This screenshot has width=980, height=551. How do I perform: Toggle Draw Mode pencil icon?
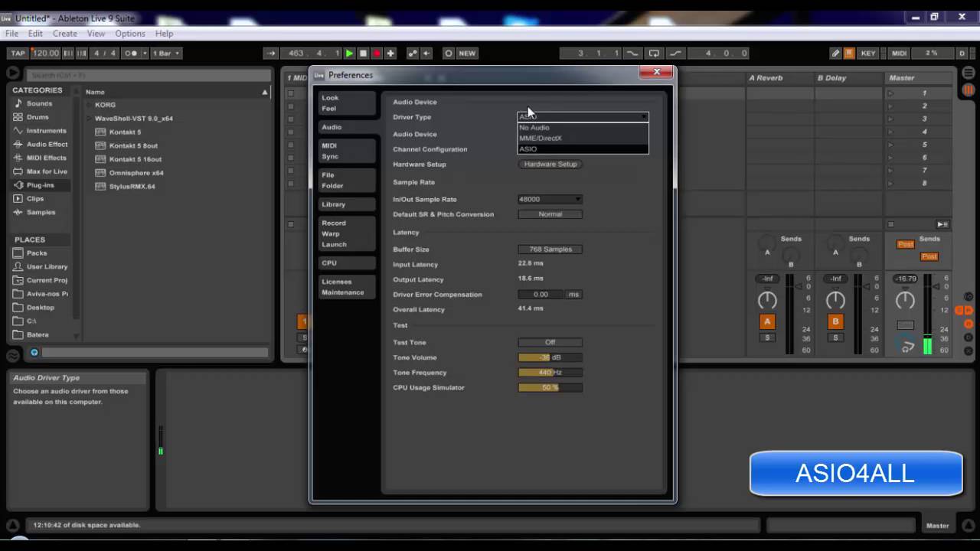[x=835, y=54]
